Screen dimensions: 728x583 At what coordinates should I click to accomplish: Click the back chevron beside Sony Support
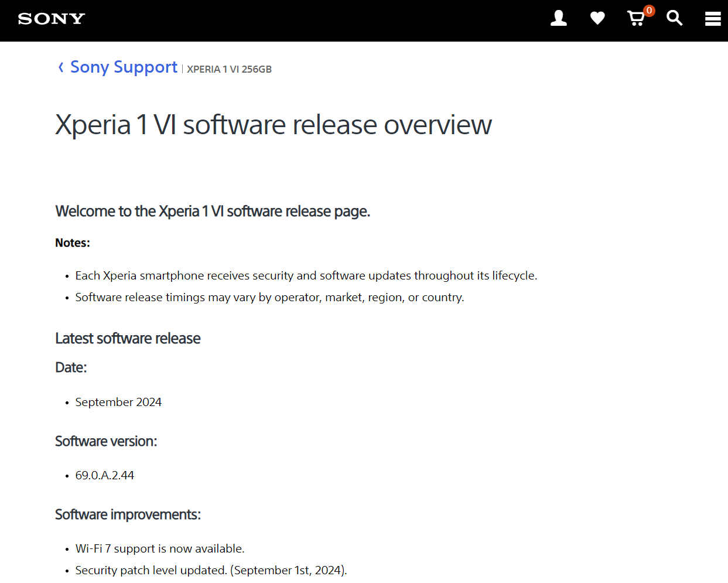click(61, 67)
